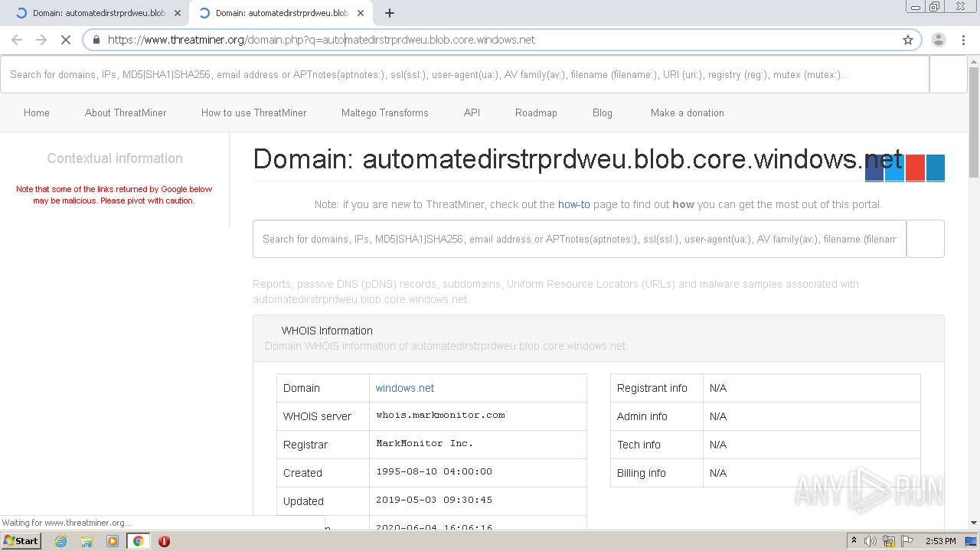Screen dimensions: 980x551
Task: Open the Windows Start menu
Action: click(x=21, y=541)
